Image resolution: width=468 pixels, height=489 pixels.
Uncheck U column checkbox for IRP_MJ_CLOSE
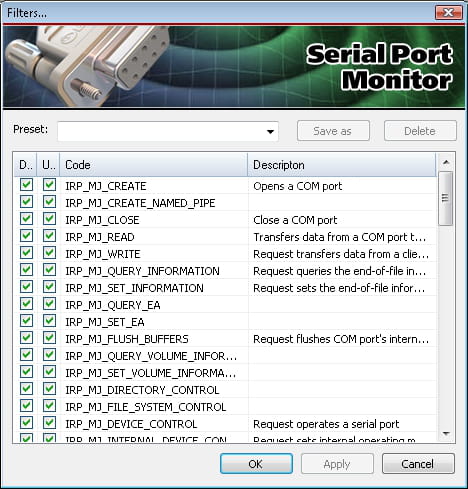pyautogui.click(x=49, y=218)
